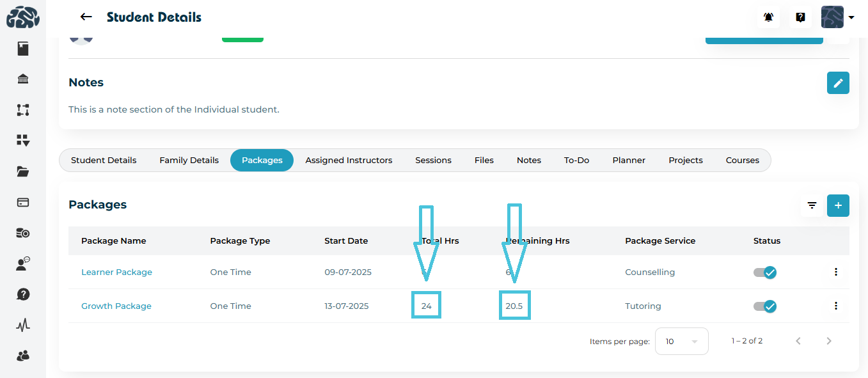Click the credit card icon in sidebar
The height and width of the screenshot is (378, 868).
[23, 202]
